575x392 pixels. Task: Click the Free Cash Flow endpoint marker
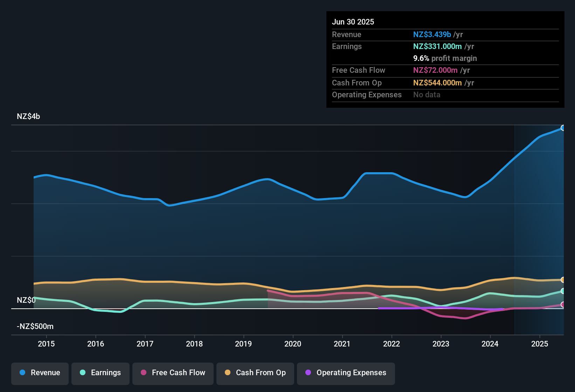(x=563, y=304)
